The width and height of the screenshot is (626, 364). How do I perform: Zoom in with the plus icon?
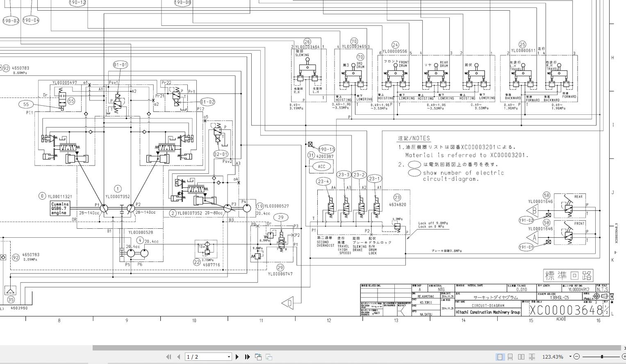click(624, 357)
